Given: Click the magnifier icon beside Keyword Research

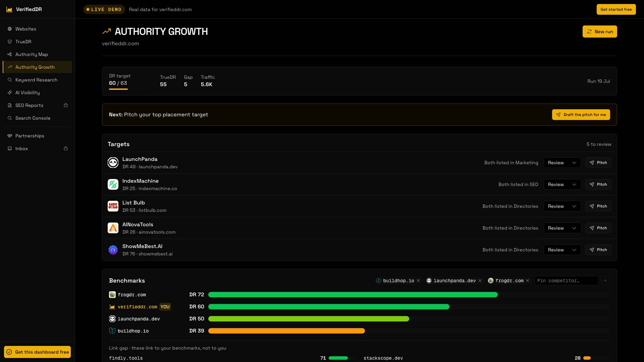Looking at the screenshot, I should (x=10, y=80).
